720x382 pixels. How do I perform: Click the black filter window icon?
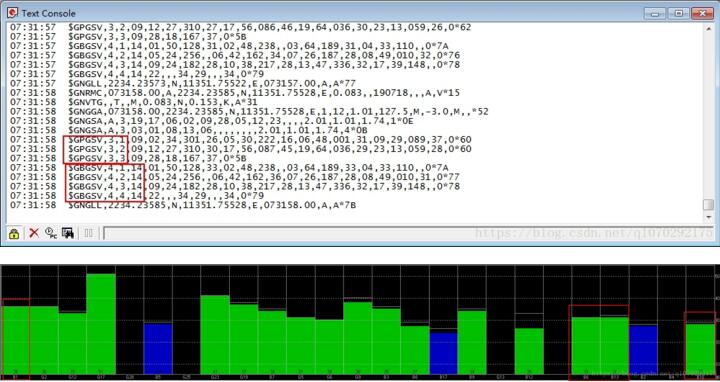point(68,233)
